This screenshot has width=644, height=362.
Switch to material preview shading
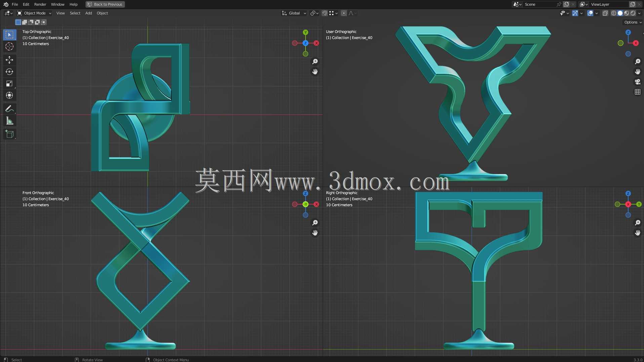tap(627, 13)
